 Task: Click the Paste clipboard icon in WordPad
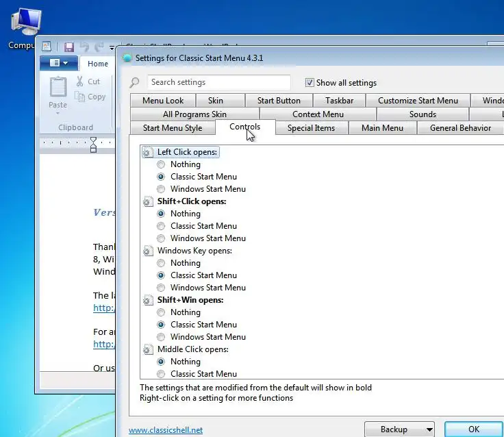pos(58,87)
